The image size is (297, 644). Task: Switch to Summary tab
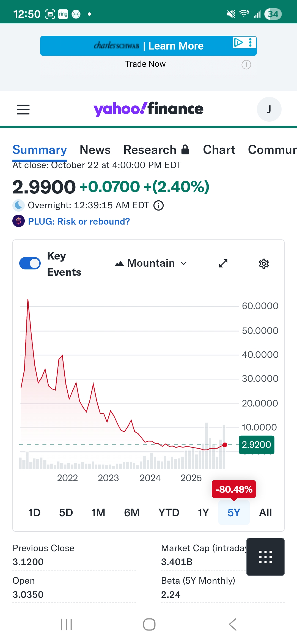[x=40, y=150]
